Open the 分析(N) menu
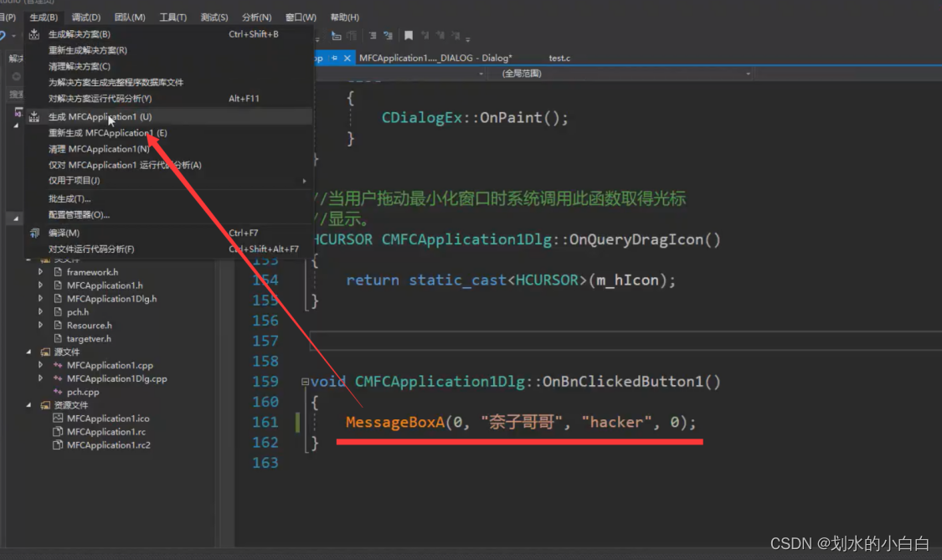 coord(256,18)
